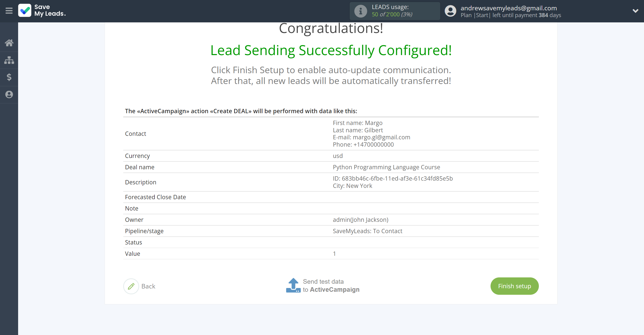This screenshot has height=335, width=644.
Task: Click Python Programming Language Course value
Action: click(x=386, y=167)
